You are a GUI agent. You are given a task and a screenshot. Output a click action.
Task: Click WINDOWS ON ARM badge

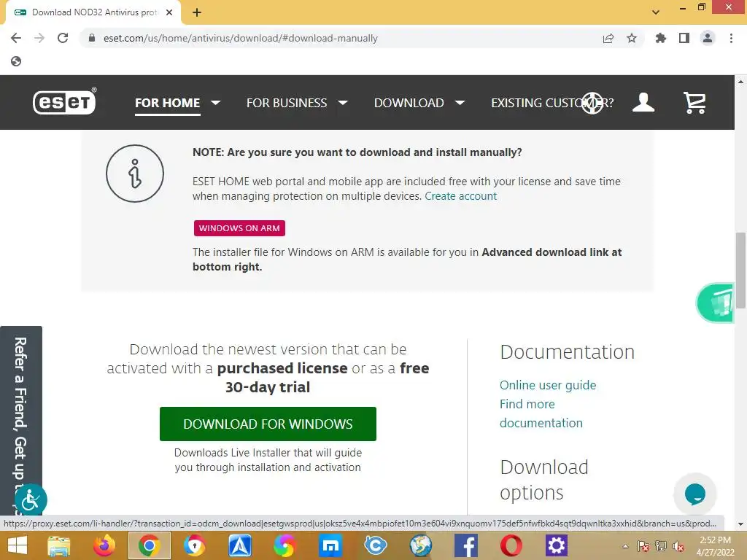click(239, 228)
